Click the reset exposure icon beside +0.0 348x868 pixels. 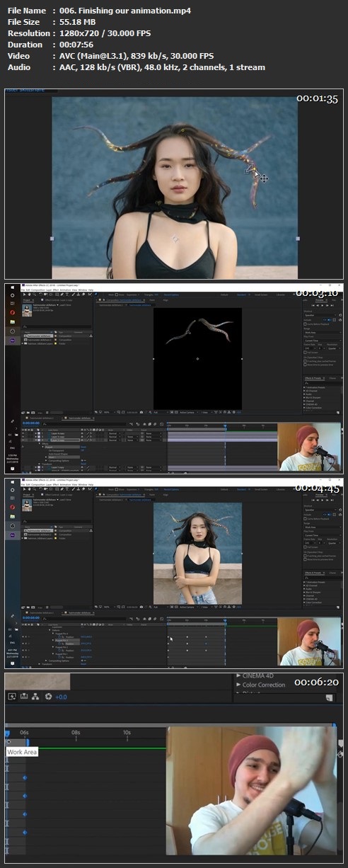click(48, 697)
